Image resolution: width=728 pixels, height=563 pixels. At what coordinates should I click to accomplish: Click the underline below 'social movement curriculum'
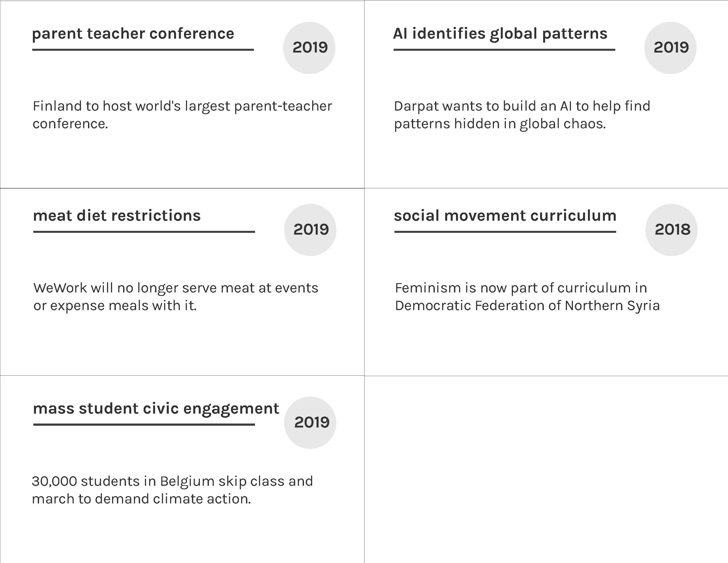(505, 232)
